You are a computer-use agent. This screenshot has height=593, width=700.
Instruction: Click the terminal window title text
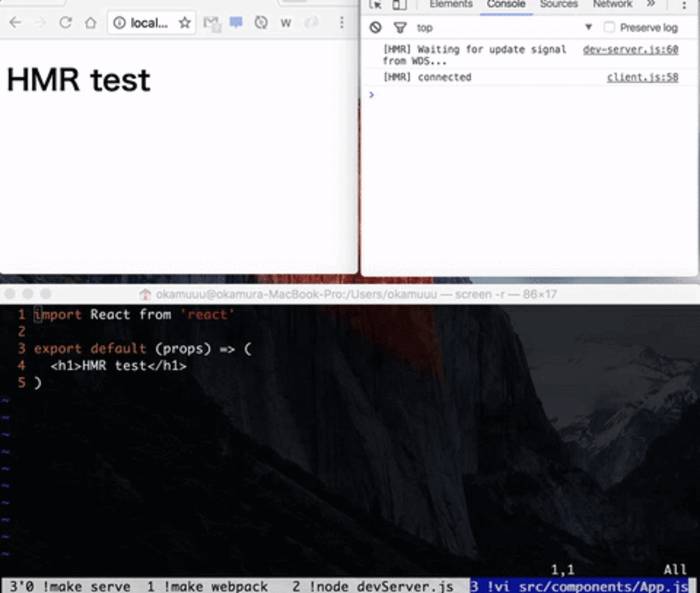(x=356, y=294)
